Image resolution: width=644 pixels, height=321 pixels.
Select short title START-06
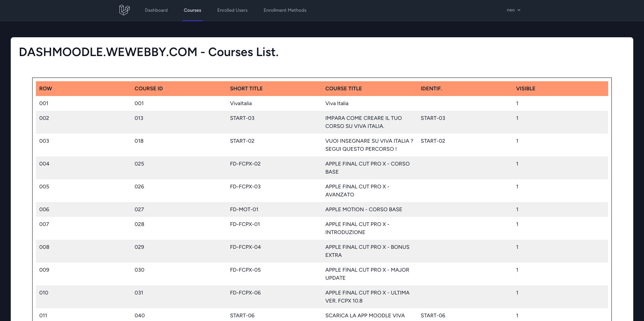(242, 316)
